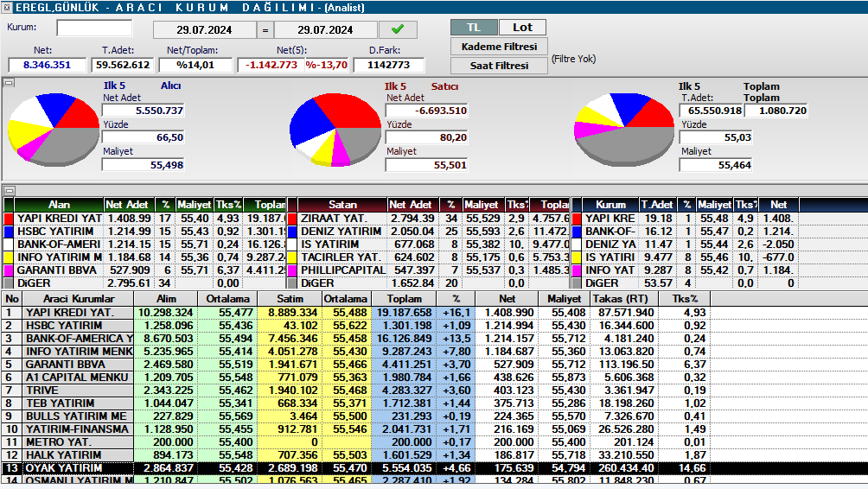
Task: Focus the Kurum input field
Action: 94,28
